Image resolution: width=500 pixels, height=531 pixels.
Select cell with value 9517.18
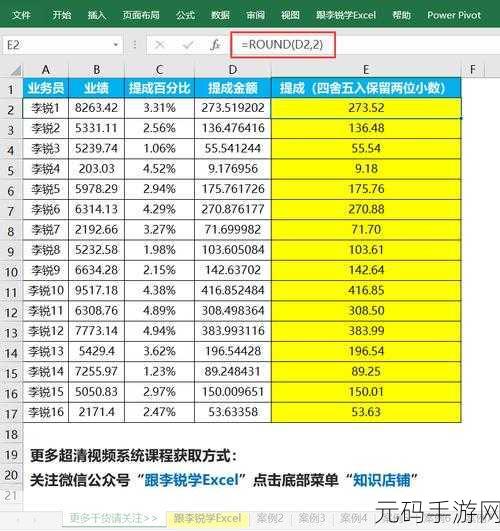(x=97, y=291)
